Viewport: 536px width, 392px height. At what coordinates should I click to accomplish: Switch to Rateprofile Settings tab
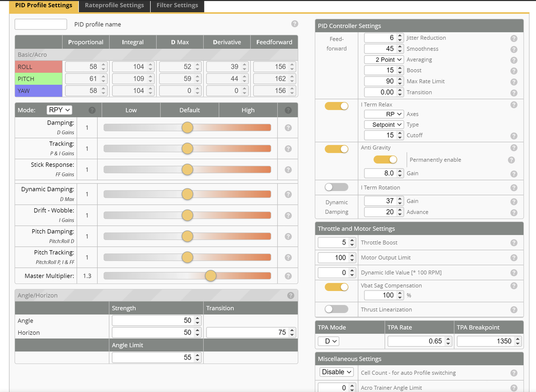coord(114,5)
